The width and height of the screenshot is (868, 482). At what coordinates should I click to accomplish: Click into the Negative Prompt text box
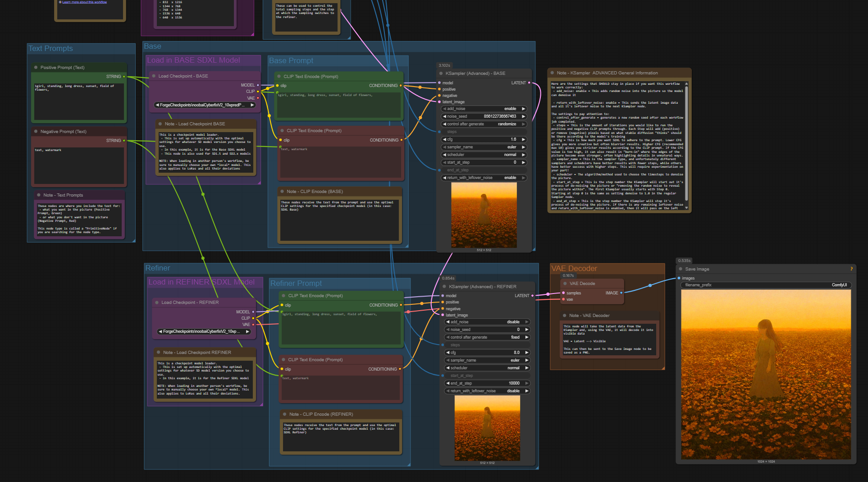[79, 165]
